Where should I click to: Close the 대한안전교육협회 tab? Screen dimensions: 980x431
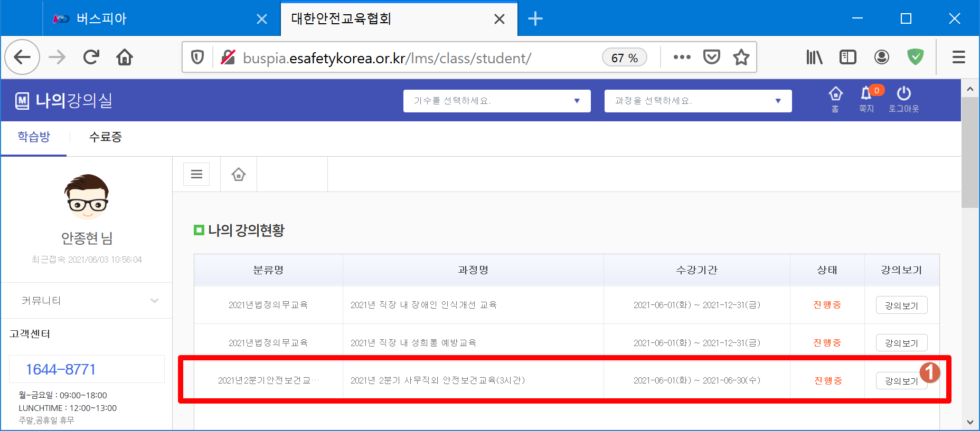[x=499, y=20]
